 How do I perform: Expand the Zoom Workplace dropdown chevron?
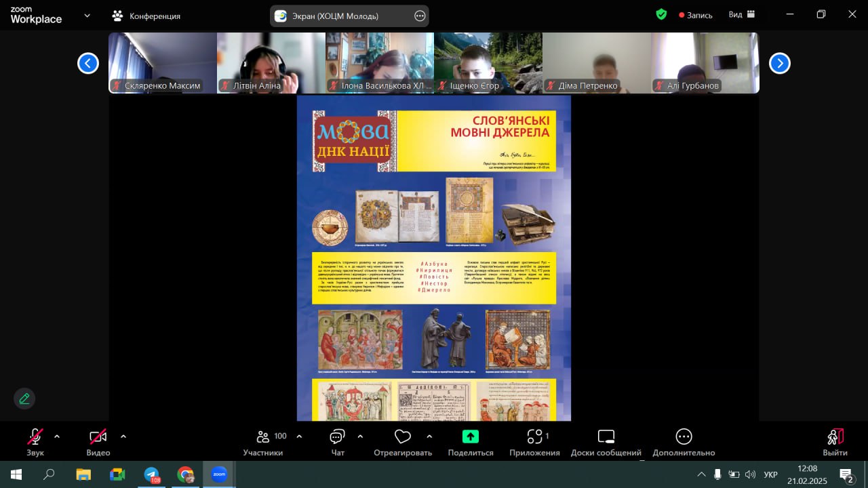click(87, 15)
